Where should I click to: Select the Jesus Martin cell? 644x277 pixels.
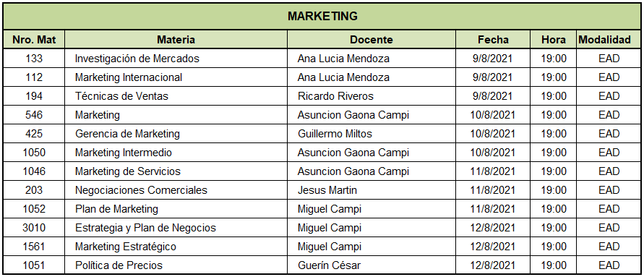tap(372, 190)
